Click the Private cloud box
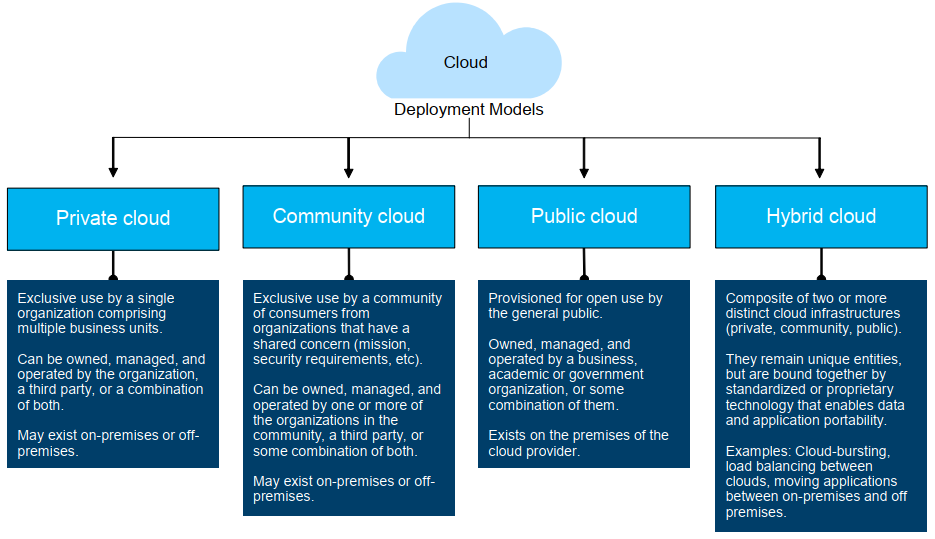Viewport: 935px width, 539px height. coord(113,219)
